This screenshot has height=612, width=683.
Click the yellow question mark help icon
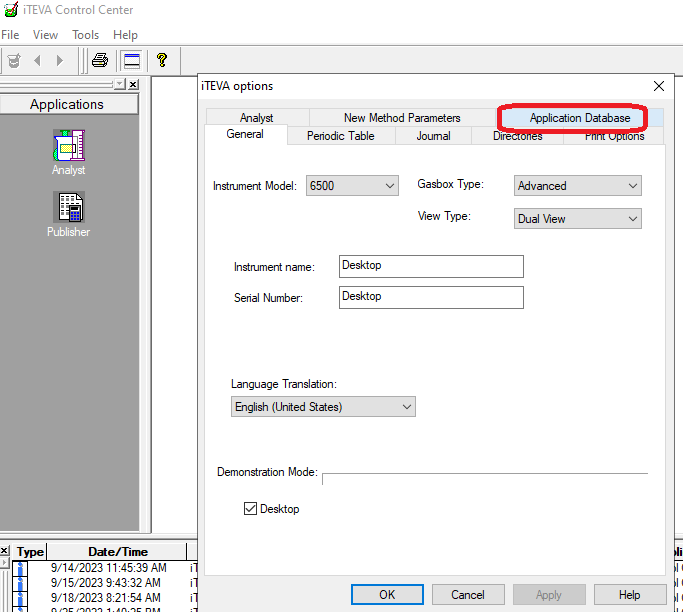(x=162, y=60)
